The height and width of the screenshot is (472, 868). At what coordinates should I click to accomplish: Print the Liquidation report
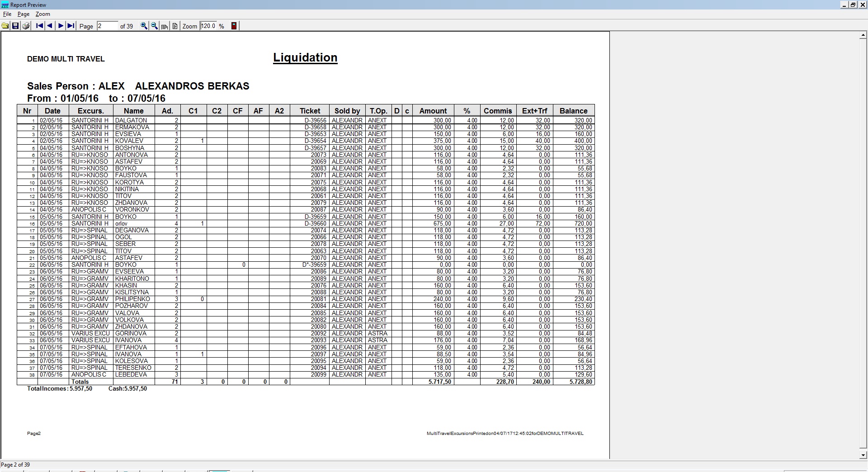tap(26, 26)
